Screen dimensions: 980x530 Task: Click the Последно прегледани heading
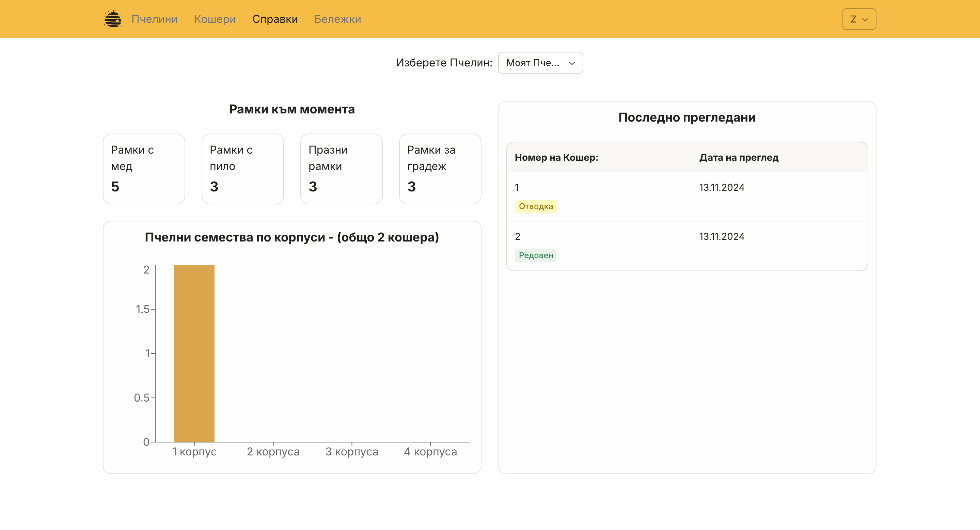point(687,117)
